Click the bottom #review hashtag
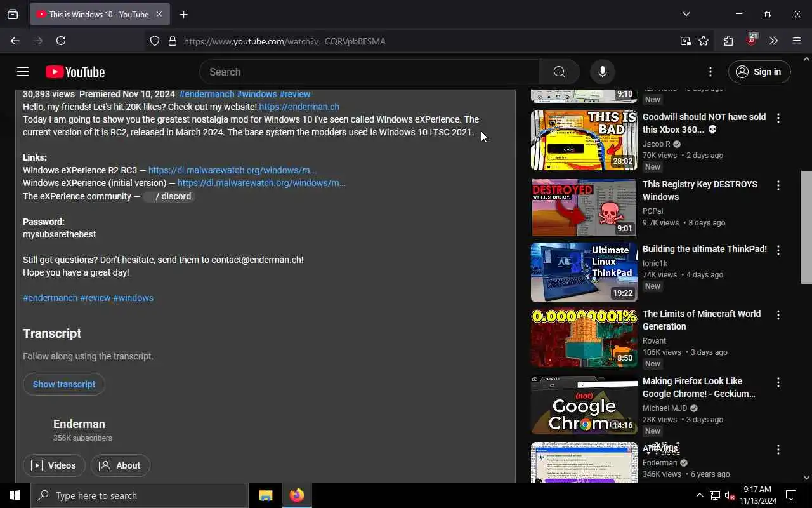This screenshot has width=812, height=508. coord(95,298)
